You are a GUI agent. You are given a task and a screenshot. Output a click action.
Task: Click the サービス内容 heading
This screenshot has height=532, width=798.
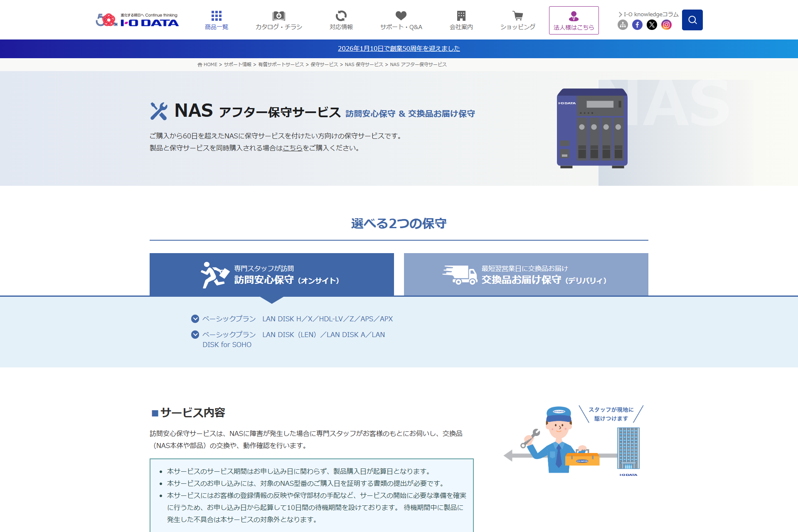(x=192, y=413)
